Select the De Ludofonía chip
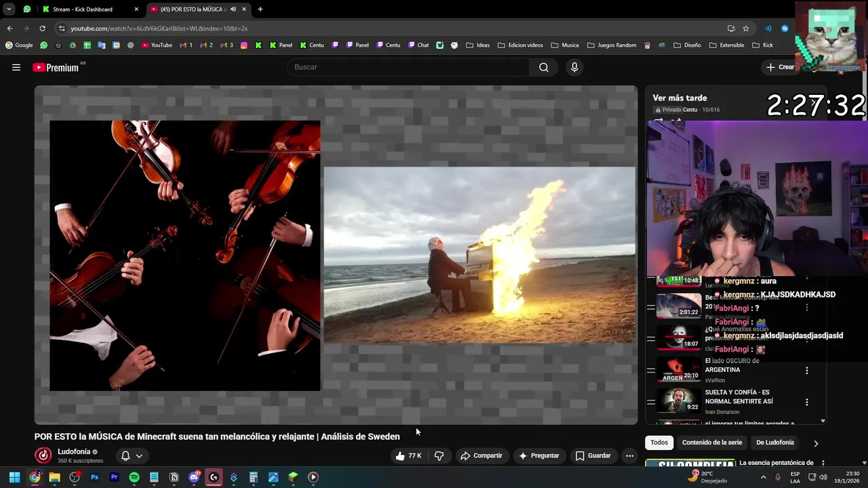Viewport: 868px width, 488px height. tap(775, 443)
